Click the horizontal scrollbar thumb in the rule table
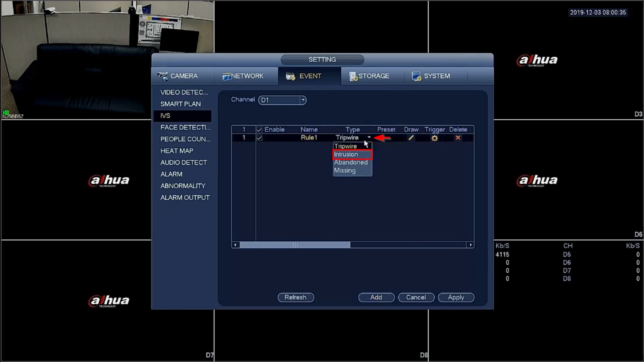The height and width of the screenshot is (362, 644). point(295,245)
